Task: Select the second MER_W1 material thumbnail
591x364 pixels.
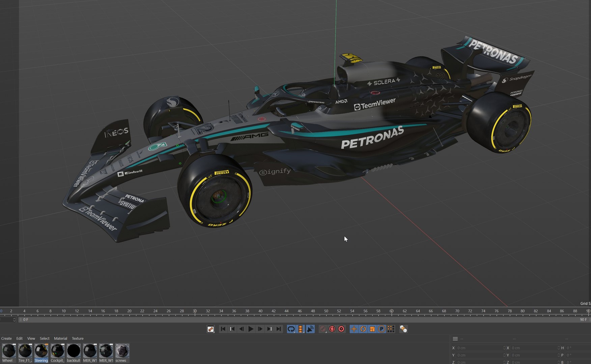Action: point(106,351)
